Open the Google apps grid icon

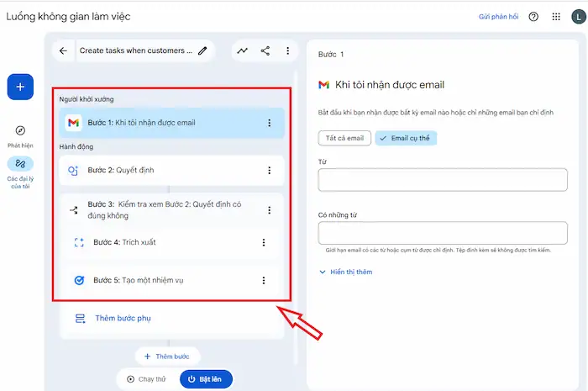[556, 17]
